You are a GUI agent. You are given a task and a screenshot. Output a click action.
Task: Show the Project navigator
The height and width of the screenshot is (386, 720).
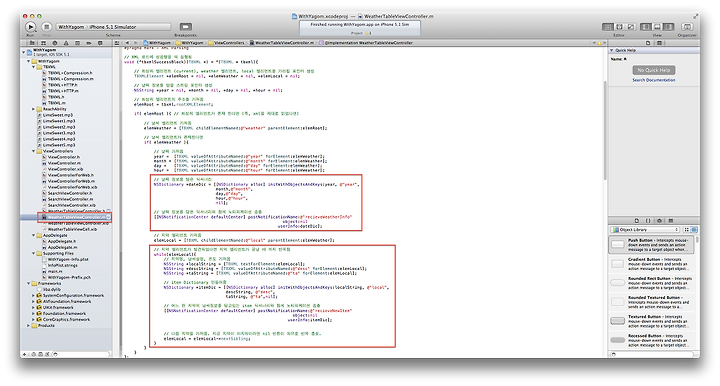coord(32,43)
